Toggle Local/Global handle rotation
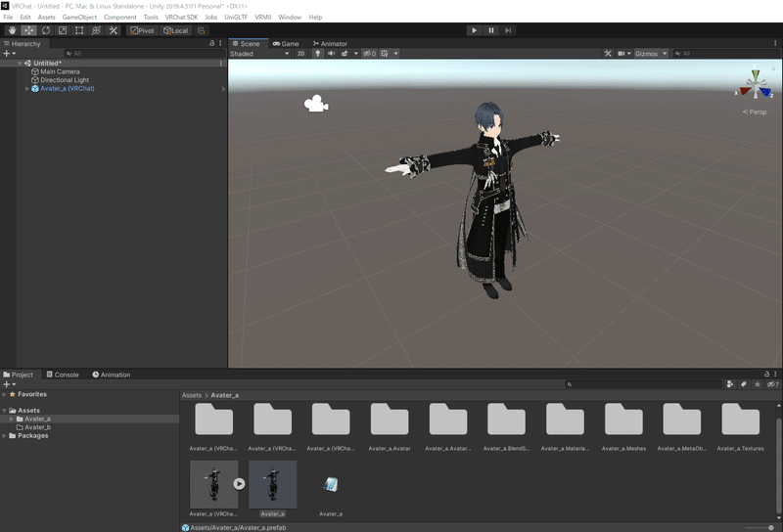Viewport: 783px width, 532px height. 176,30
